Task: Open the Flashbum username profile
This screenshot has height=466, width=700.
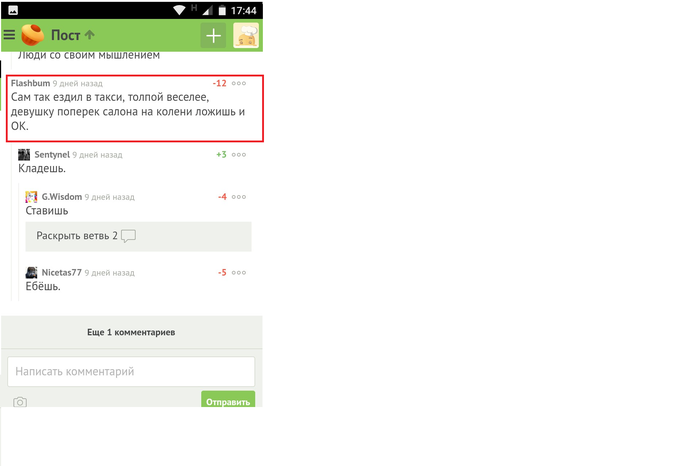Action: click(x=30, y=83)
